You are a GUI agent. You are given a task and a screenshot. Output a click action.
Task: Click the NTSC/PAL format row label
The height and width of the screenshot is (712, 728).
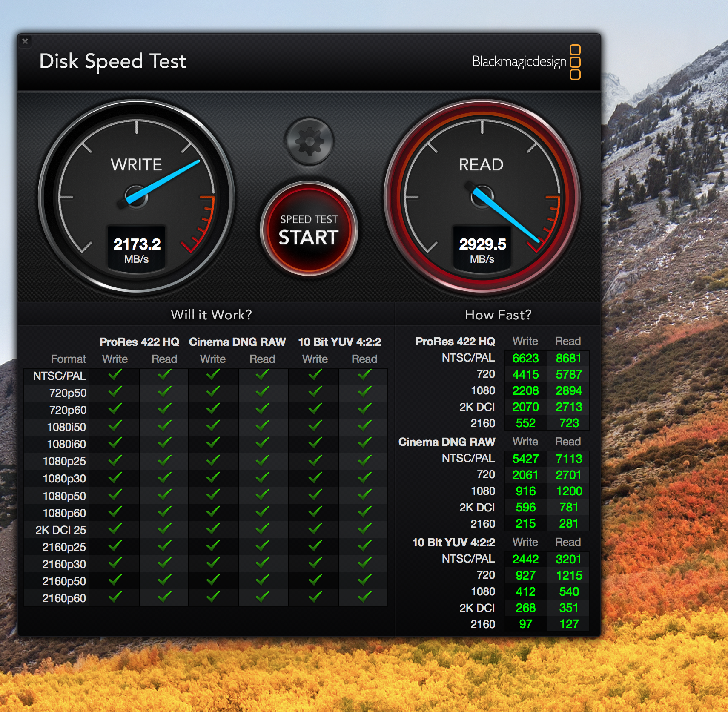click(60, 376)
